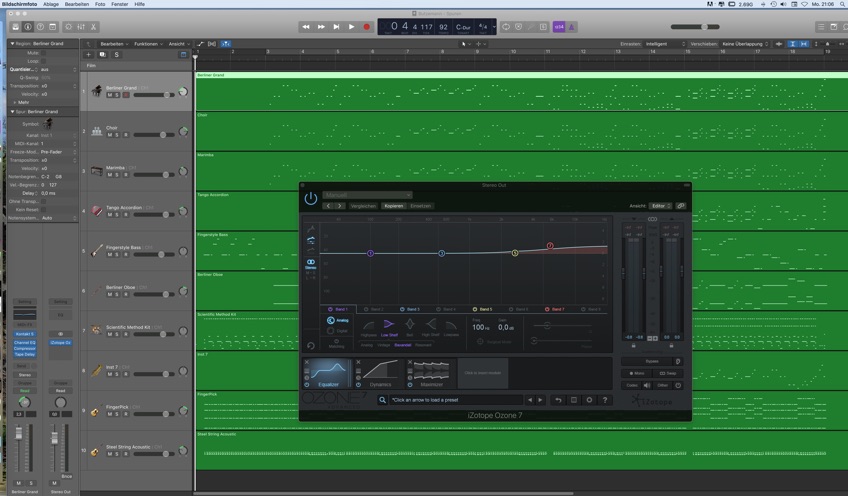Click EQ node 7 on the curve
Image resolution: width=848 pixels, height=496 pixels.
point(550,246)
